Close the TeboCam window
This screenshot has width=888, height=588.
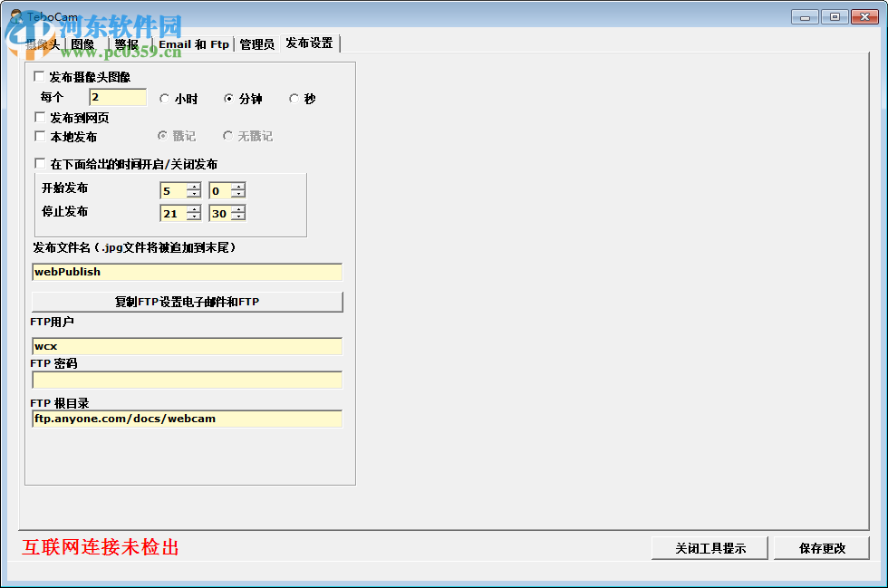tap(864, 17)
